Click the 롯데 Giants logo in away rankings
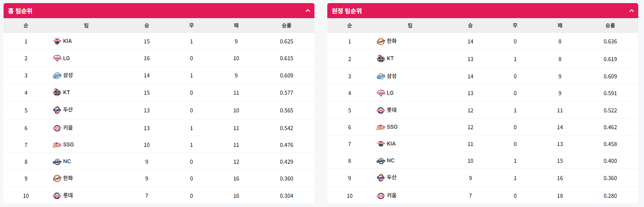The width and height of the screenshot is (644, 207). point(380,110)
